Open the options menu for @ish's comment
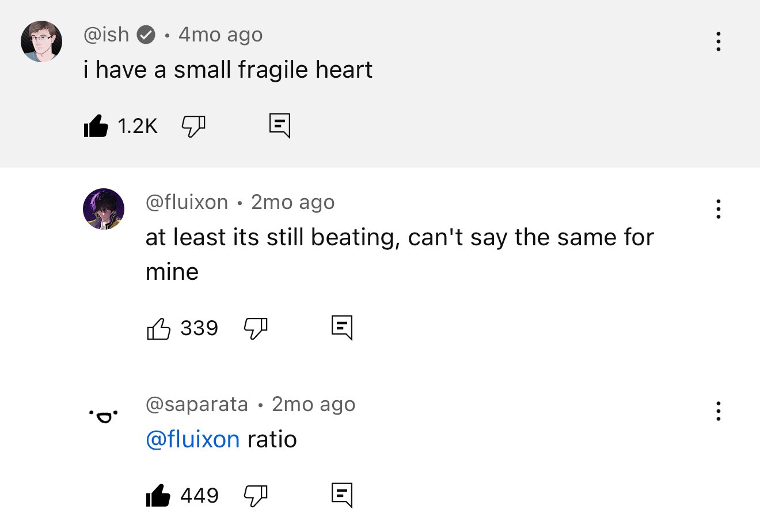This screenshot has height=532, width=760. coord(718,41)
